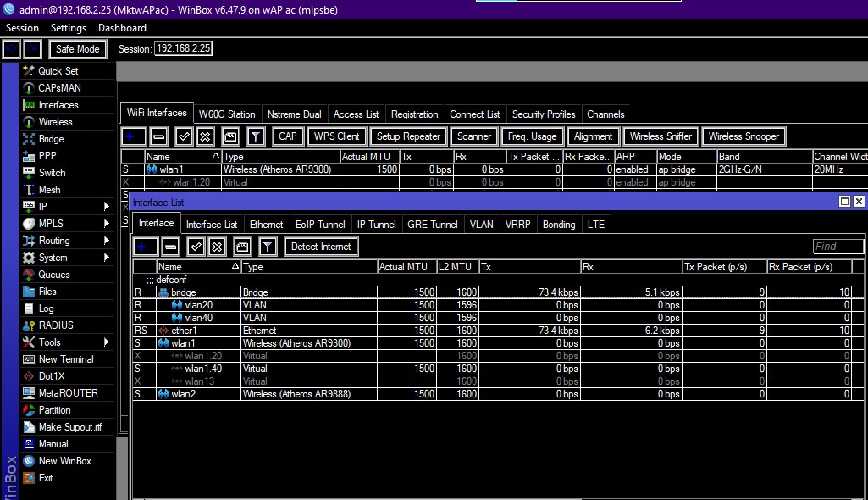
Task: Open Manual from the sidebar
Action: pos(53,444)
